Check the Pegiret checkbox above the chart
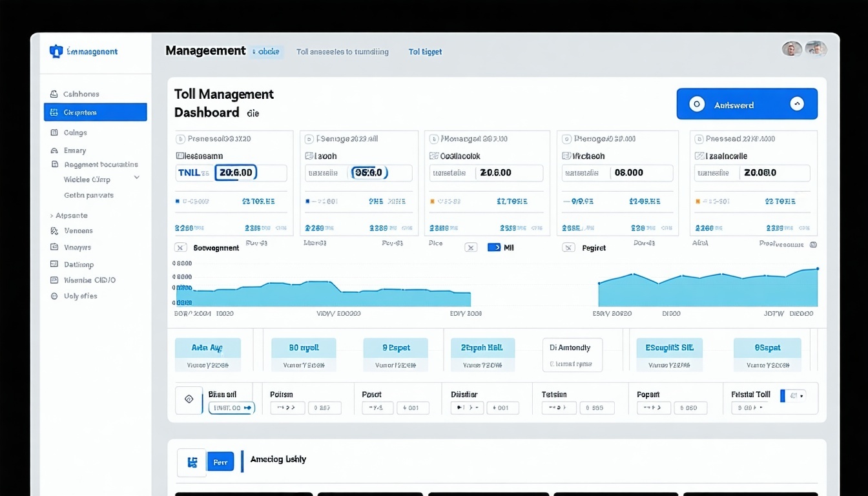Screen dimensions: 868x496 click(x=568, y=247)
